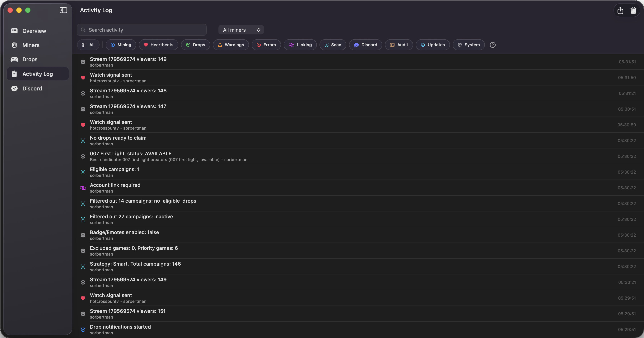Filter log by Updates
The width and height of the screenshot is (644, 338).
click(x=433, y=45)
